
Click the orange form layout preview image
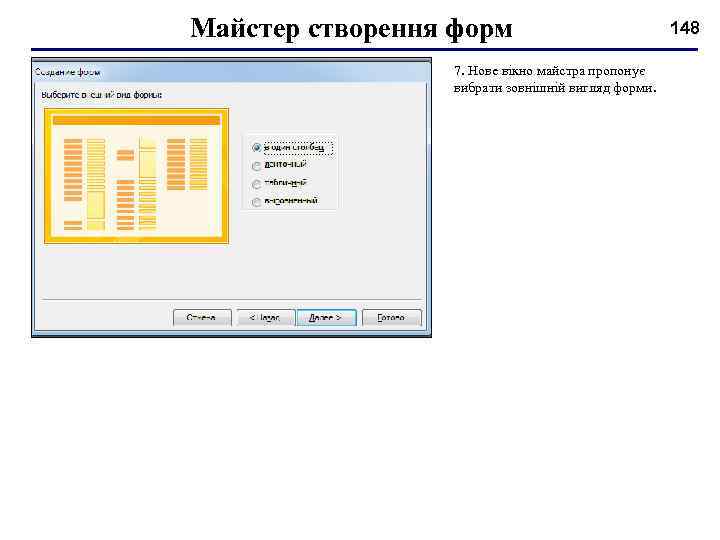coord(136,176)
